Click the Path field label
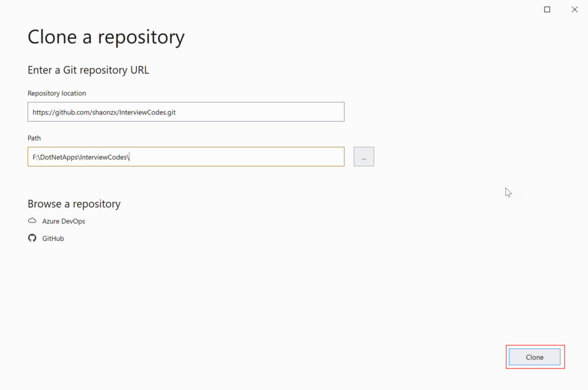 (x=34, y=138)
